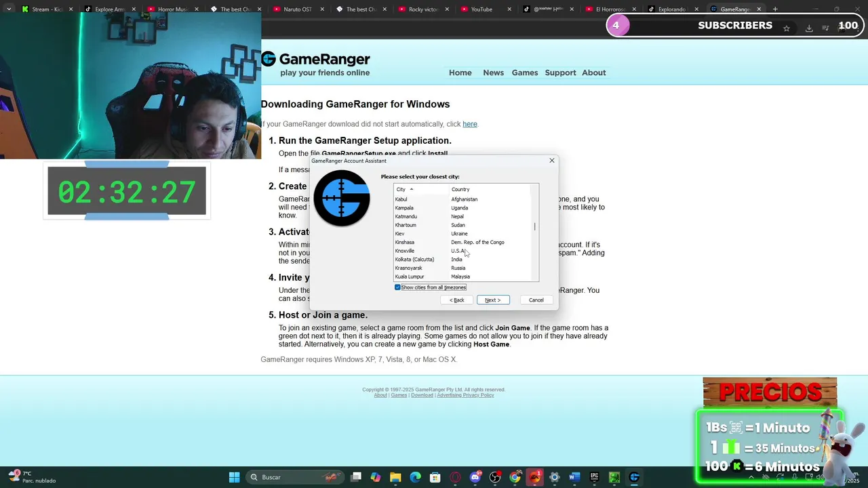Click city list scrollbar thumb
The height and width of the screenshot is (488, 868).
point(535,226)
